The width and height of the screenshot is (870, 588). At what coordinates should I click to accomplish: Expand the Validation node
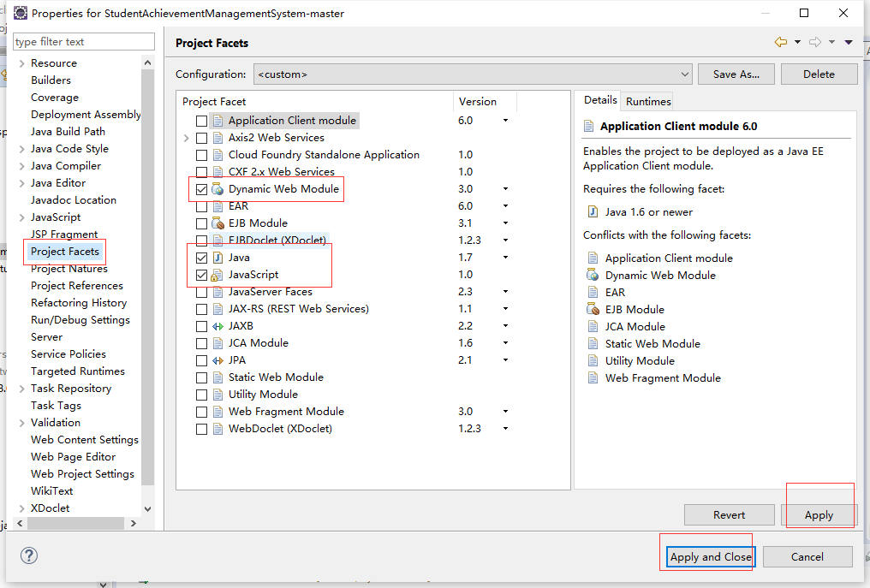pyautogui.click(x=21, y=424)
